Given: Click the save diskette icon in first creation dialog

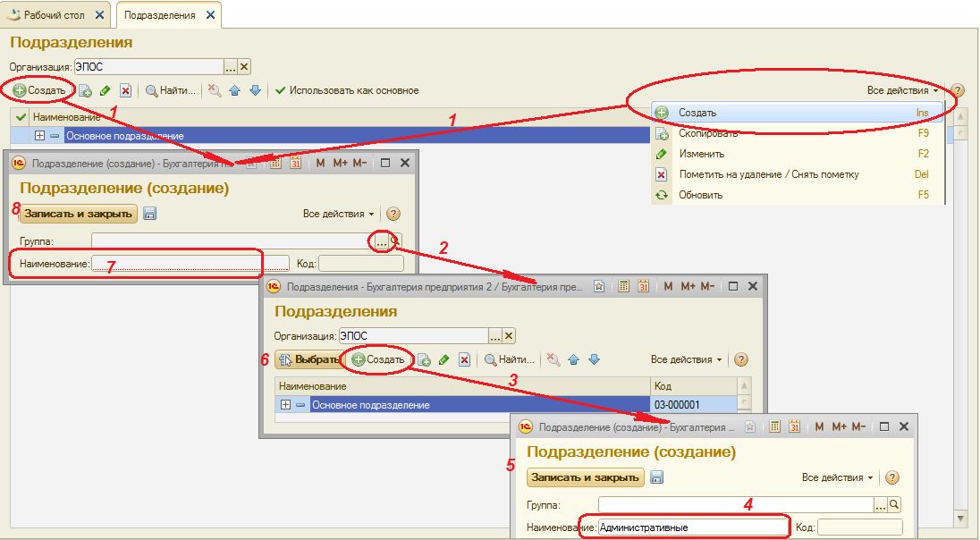Looking at the screenshot, I should pos(149,214).
